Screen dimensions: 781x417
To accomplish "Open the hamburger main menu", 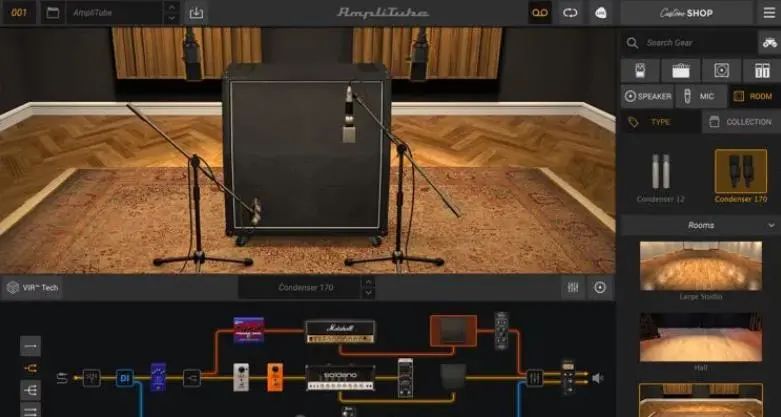I will coord(770,13).
